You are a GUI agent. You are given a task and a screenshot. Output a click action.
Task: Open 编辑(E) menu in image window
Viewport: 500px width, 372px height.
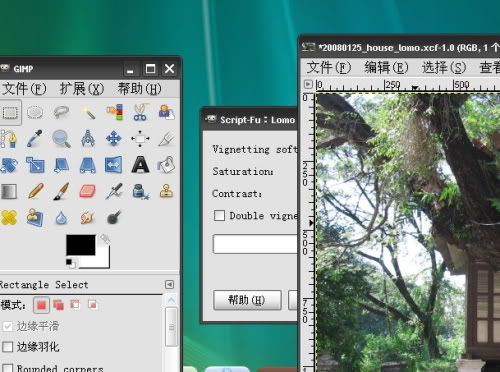point(386,67)
